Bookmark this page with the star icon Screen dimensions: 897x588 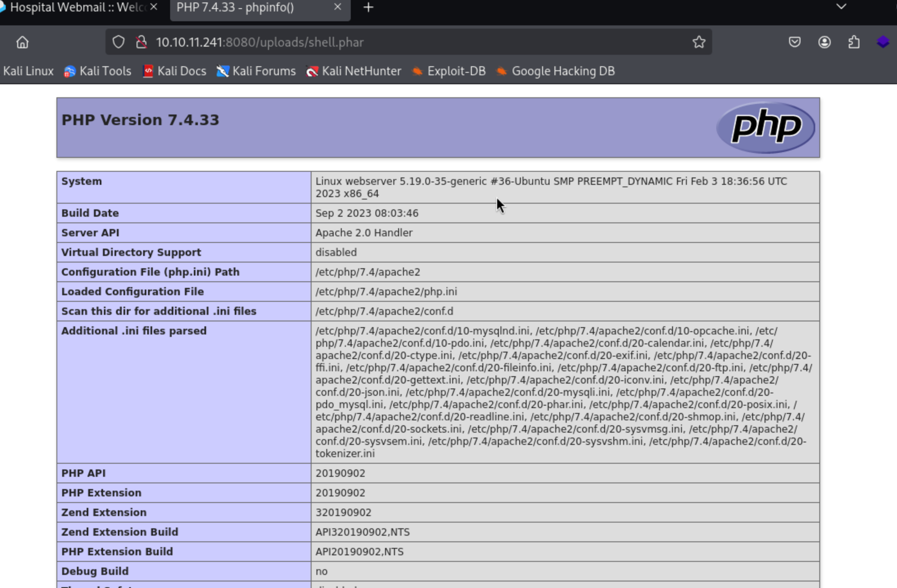tap(699, 42)
